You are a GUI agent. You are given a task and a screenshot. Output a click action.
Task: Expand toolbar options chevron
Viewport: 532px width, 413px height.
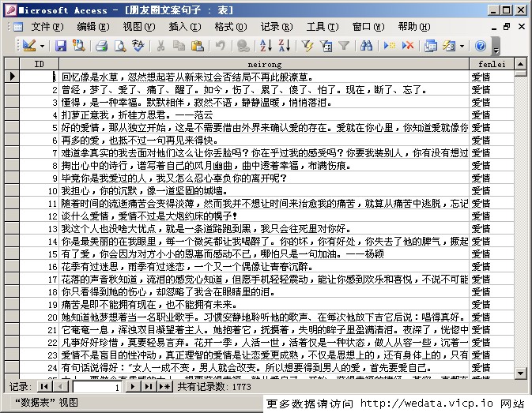click(496, 46)
